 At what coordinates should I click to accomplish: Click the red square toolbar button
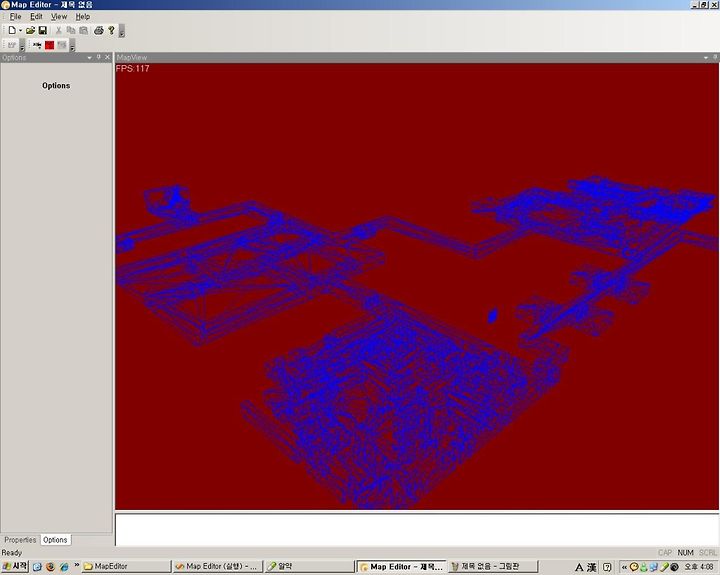coord(50,45)
